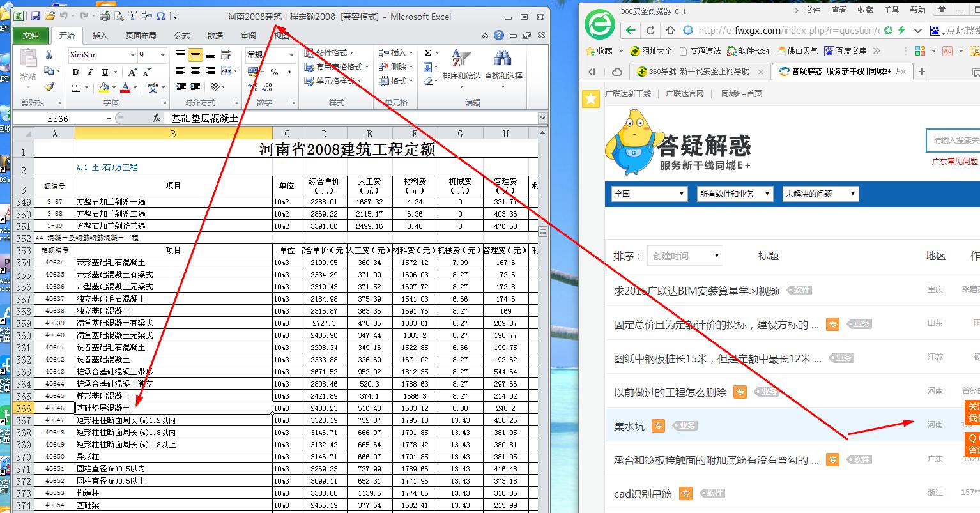Insert symbol using Omega icon
The height and width of the screenshot is (513, 980).
pyautogui.click(x=160, y=17)
